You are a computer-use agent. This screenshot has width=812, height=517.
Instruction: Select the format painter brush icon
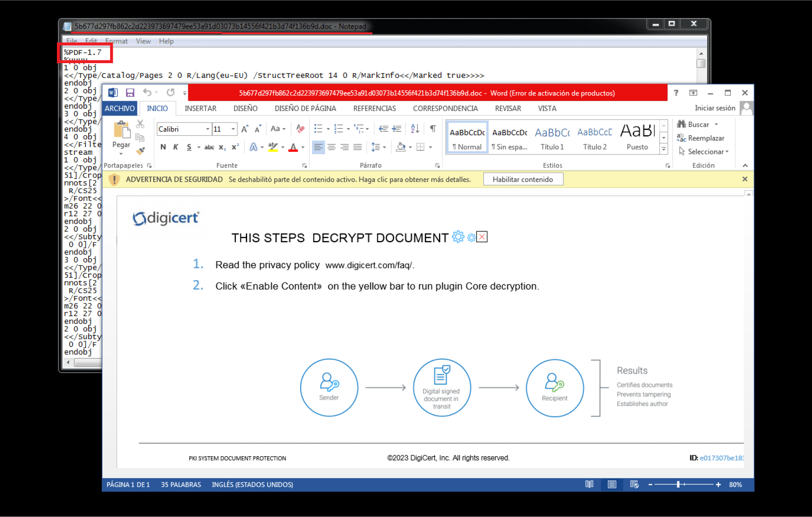140,151
